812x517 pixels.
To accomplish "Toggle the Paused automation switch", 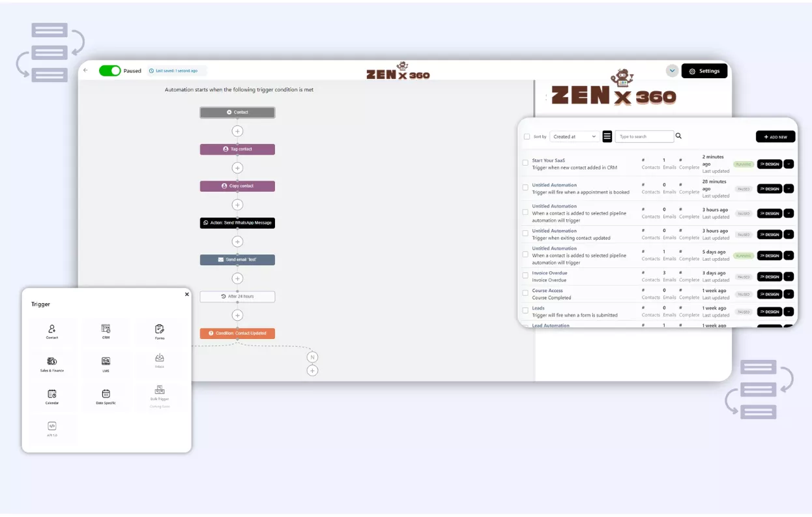I will [x=109, y=70].
